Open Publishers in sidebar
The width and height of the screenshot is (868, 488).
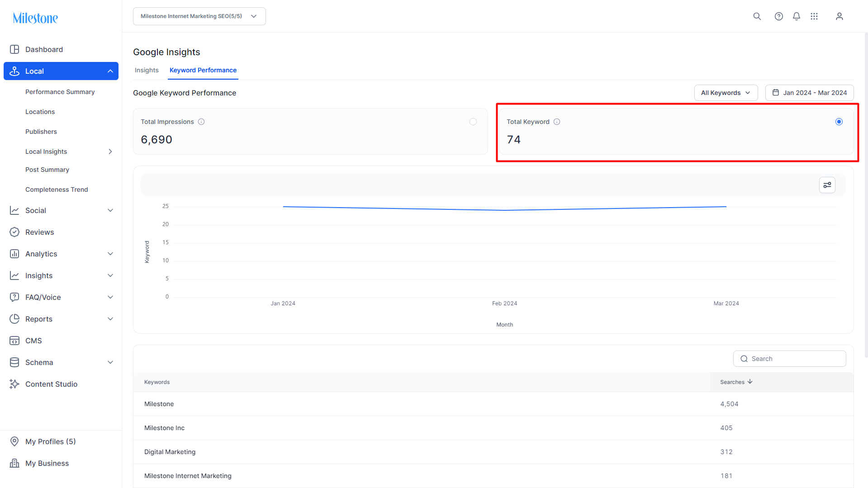[41, 132]
